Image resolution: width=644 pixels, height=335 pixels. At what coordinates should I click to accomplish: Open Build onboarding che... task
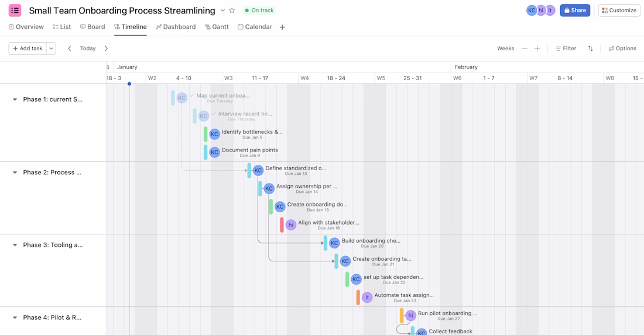(x=371, y=241)
